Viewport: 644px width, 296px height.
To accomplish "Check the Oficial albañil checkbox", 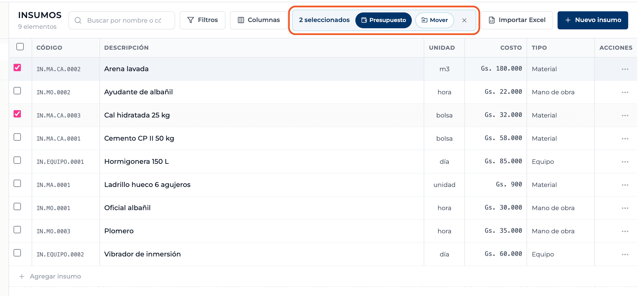I will coord(17,206).
